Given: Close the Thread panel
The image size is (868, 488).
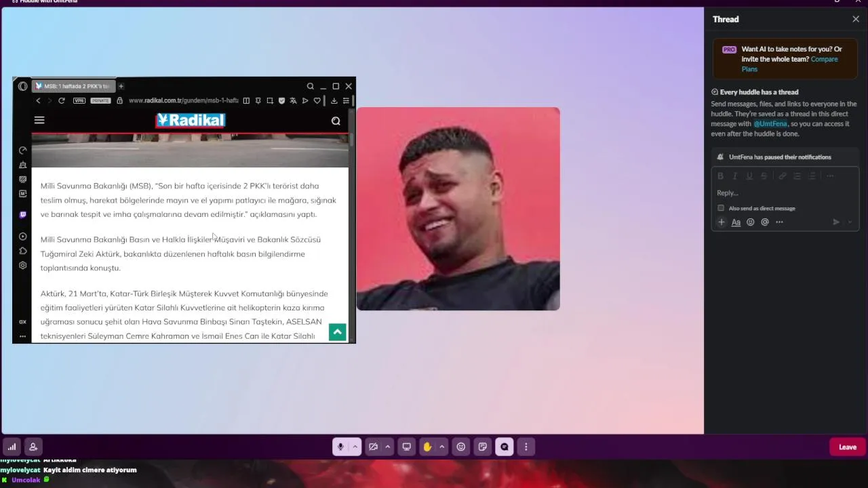Looking at the screenshot, I should [x=856, y=19].
